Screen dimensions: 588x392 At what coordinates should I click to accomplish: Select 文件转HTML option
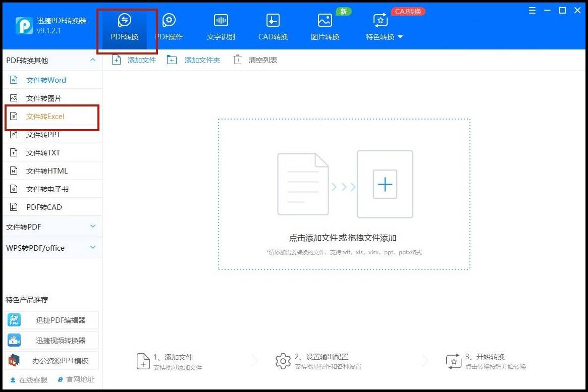coord(52,171)
